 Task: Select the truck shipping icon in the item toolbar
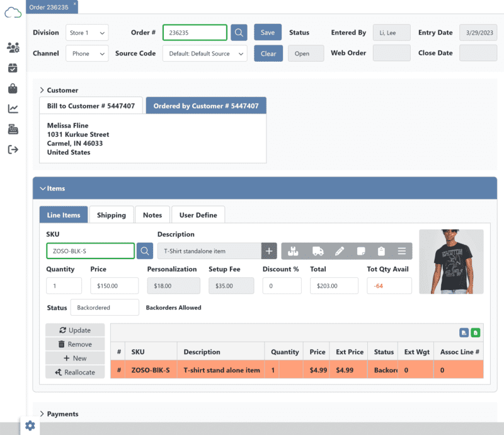pyautogui.click(x=316, y=250)
